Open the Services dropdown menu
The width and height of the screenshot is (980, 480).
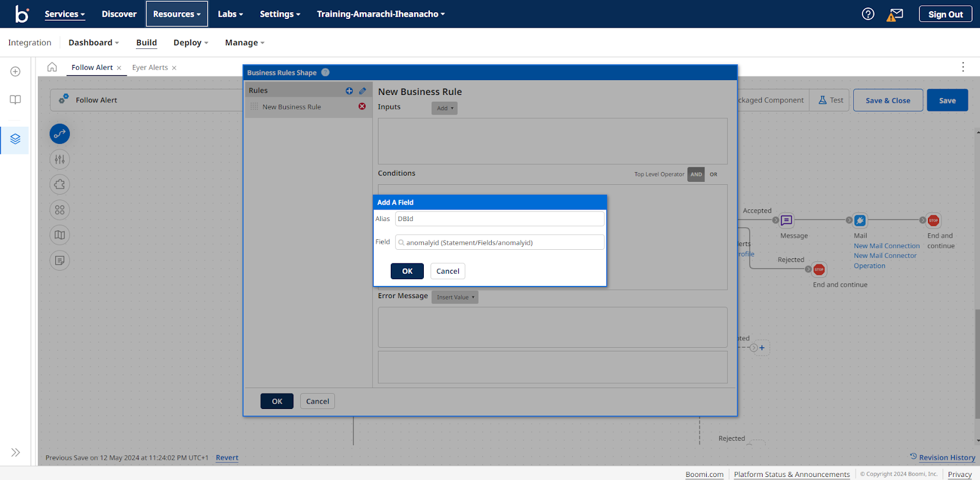(x=64, y=14)
